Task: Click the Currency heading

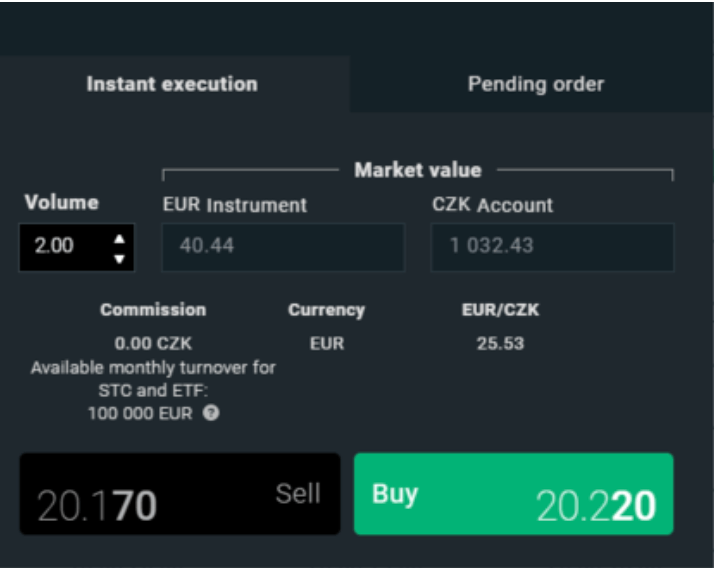Action: 326,310
